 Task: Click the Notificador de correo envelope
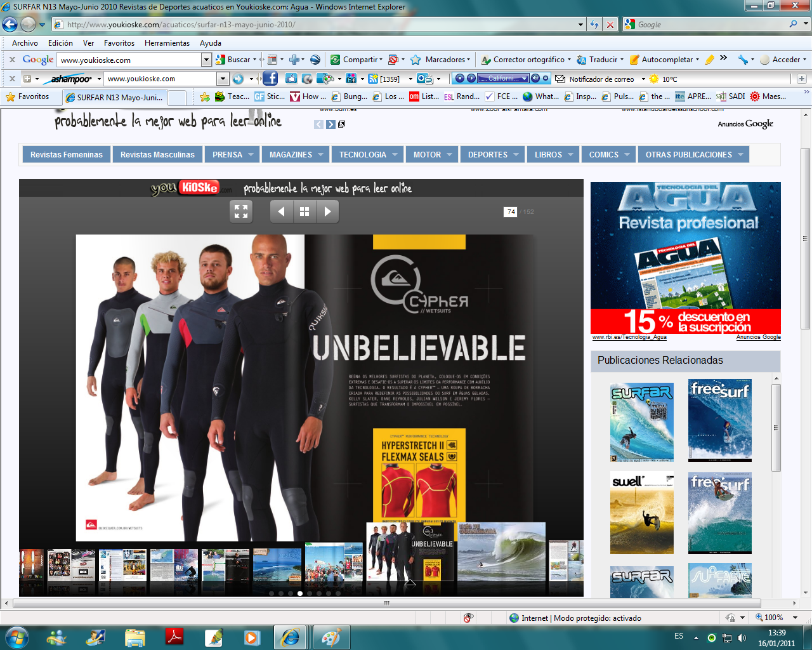pos(560,79)
